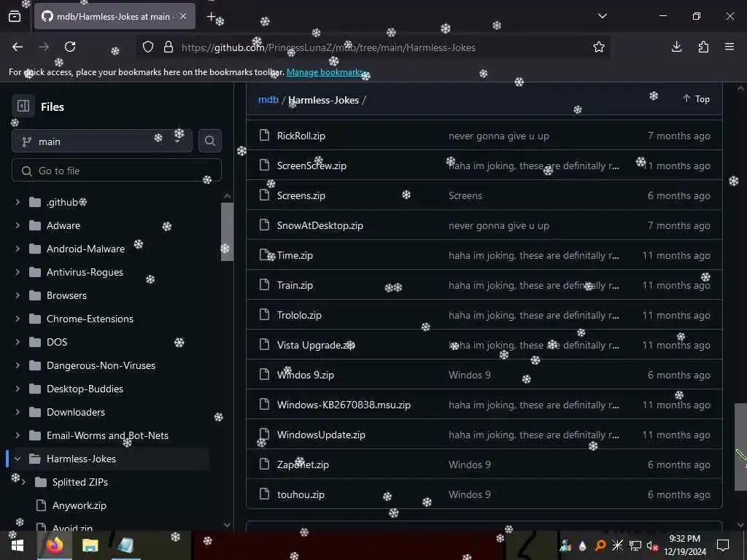
Task: Open the Firefox downloads panel
Action: pyautogui.click(x=676, y=47)
